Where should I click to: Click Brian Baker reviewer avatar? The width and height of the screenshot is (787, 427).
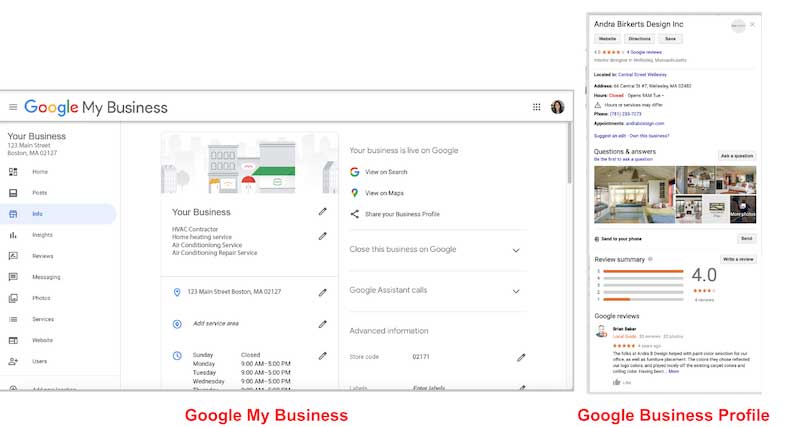click(601, 331)
